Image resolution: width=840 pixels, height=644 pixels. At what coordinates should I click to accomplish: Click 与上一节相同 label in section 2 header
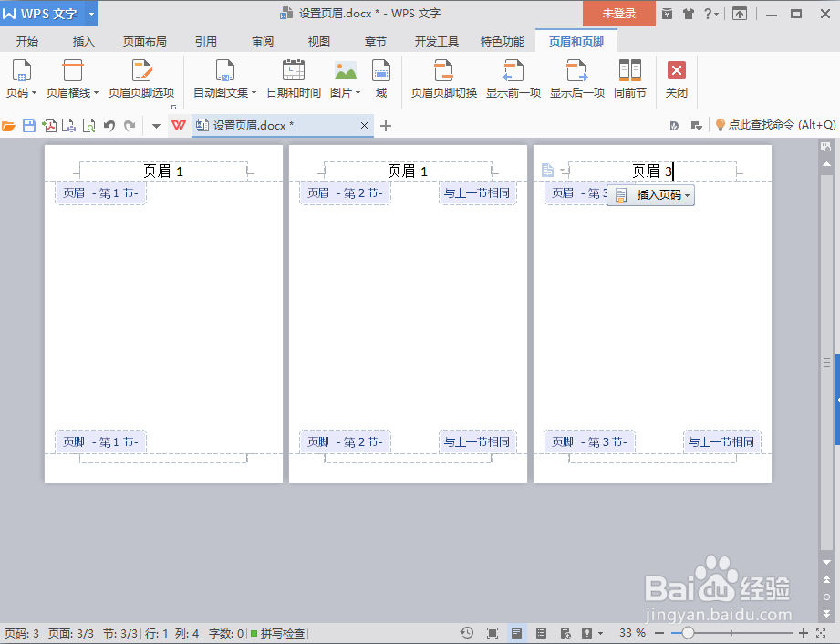(477, 192)
